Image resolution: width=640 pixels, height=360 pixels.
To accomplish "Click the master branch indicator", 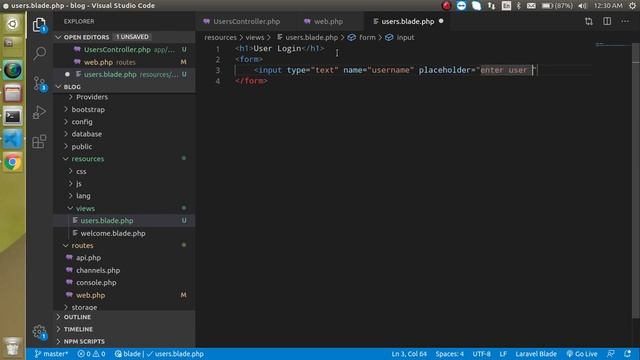I will (51, 354).
